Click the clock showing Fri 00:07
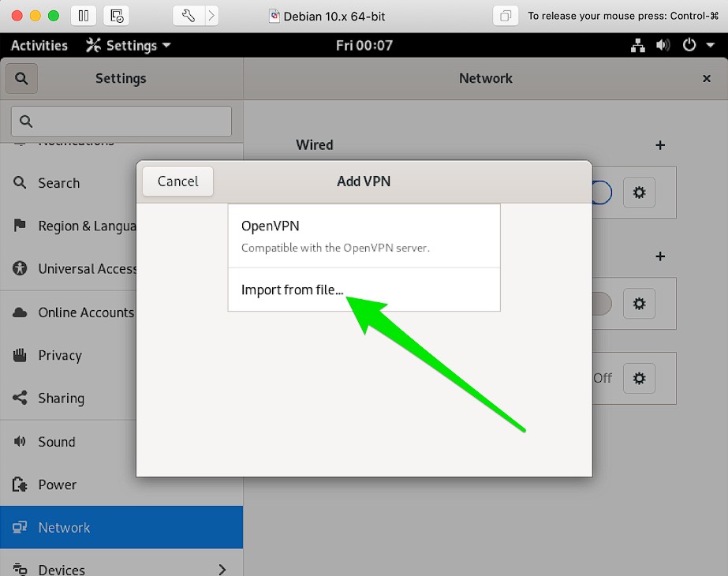Viewport: 728px width, 576px height. tap(364, 46)
